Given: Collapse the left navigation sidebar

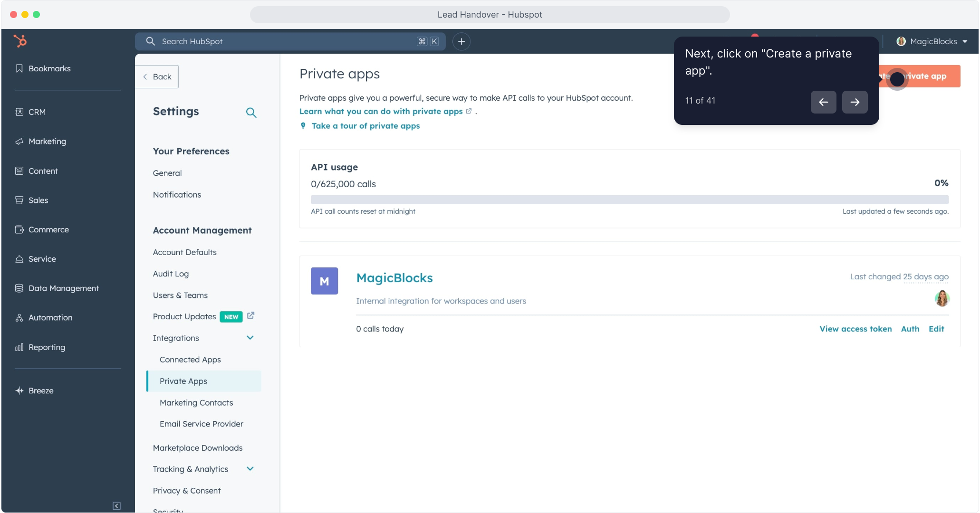Looking at the screenshot, I should tap(116, 506).
